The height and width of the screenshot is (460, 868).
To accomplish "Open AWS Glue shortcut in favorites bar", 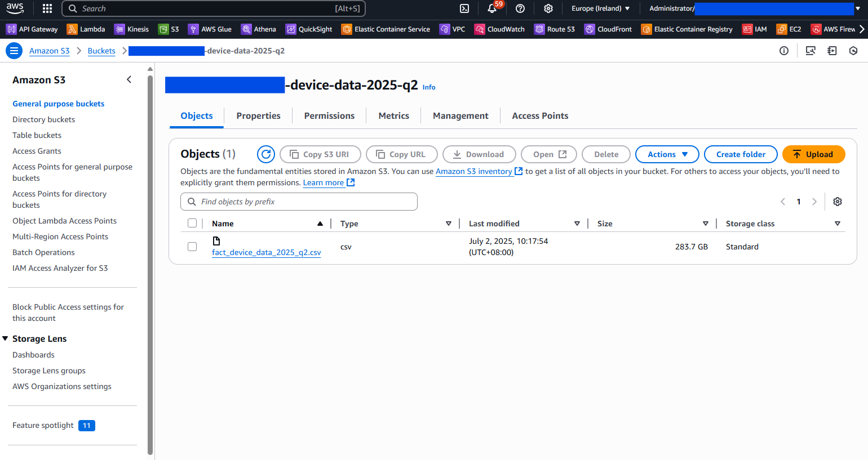I will point(210,29).
